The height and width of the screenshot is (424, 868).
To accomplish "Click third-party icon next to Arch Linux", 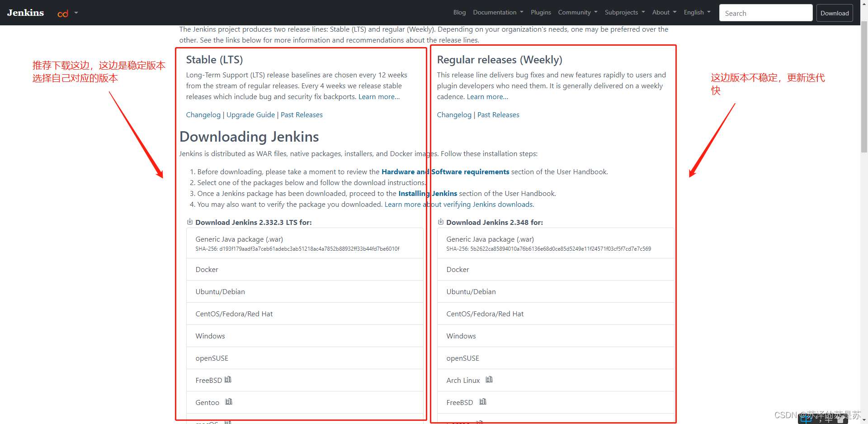I will [x=489, y=380].
